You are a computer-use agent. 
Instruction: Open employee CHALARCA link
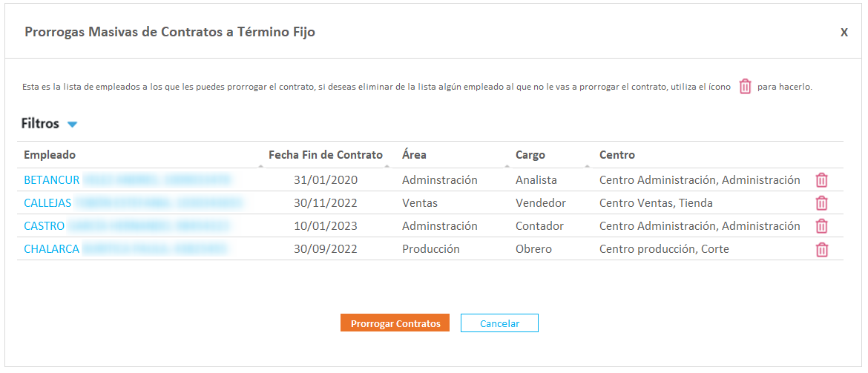click(x=52, y=249)
